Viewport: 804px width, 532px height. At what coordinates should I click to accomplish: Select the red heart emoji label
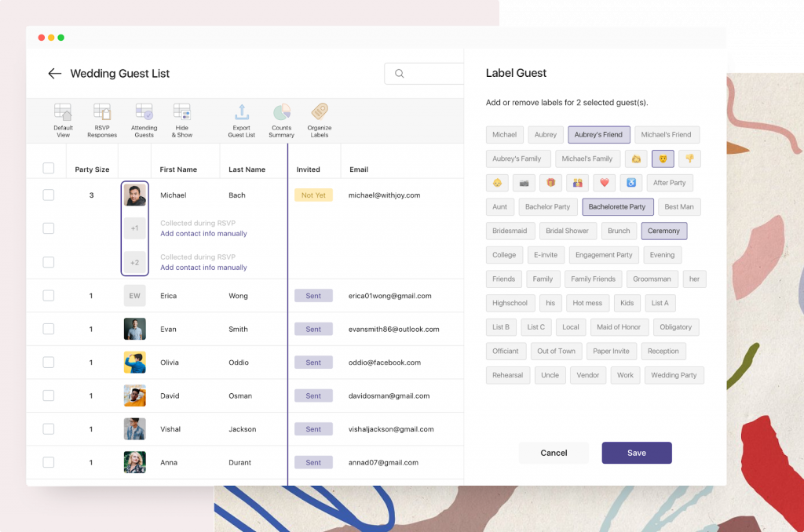604,183
